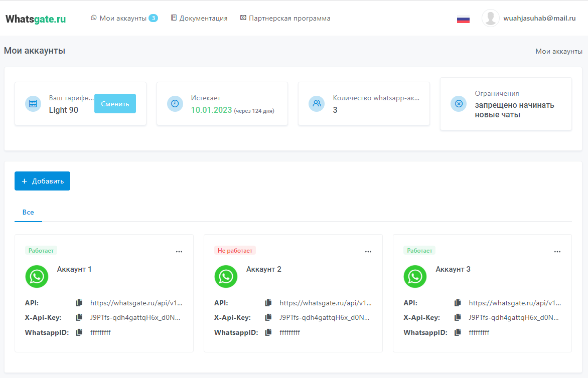The width and height of the screenshot is (588, 378).
Task: Click the WhatsApp logo of Аккаунт 3
Action: click(x=415, y=276)
